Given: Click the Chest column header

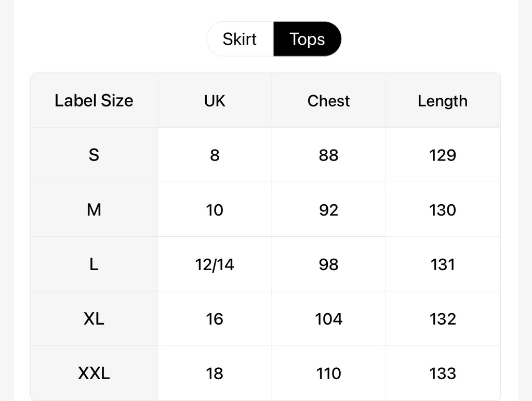Looking at the screenshot, I should point(329,100).
